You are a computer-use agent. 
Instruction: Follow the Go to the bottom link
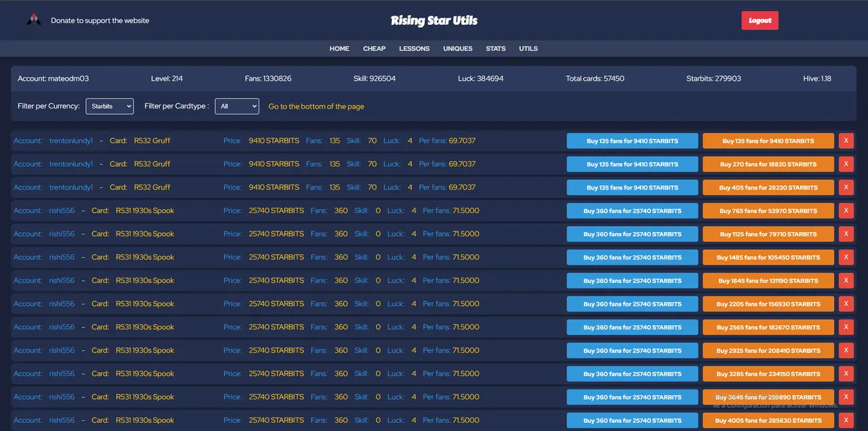pos(316,107)
